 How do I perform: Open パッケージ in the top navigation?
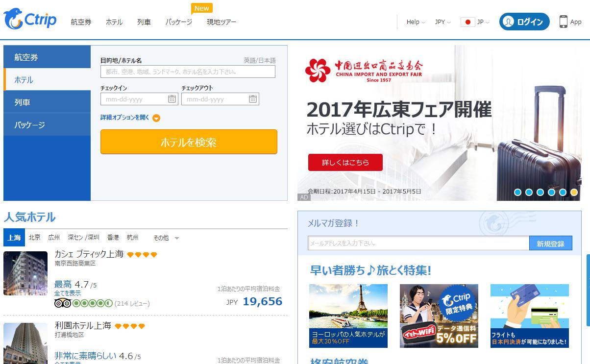coord(179,22)
